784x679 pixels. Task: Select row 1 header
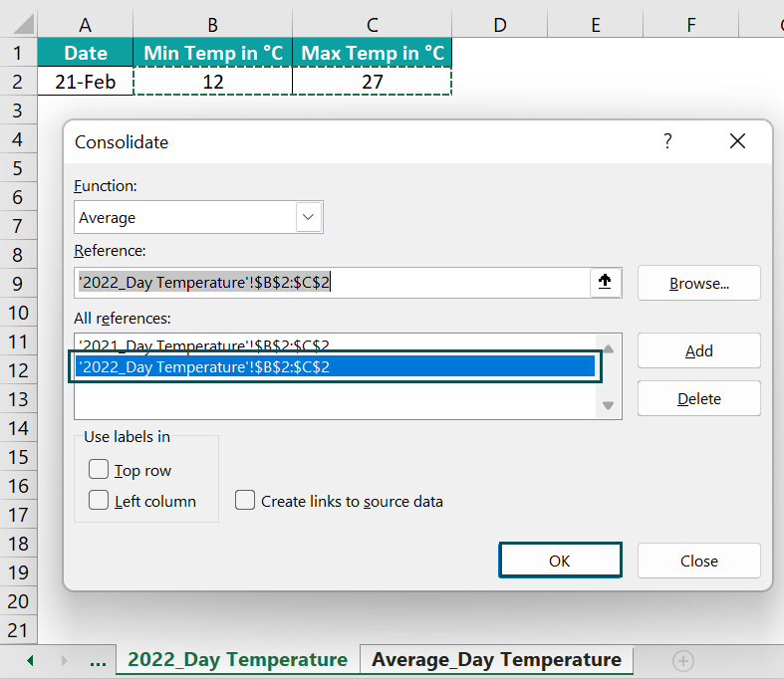18,53
